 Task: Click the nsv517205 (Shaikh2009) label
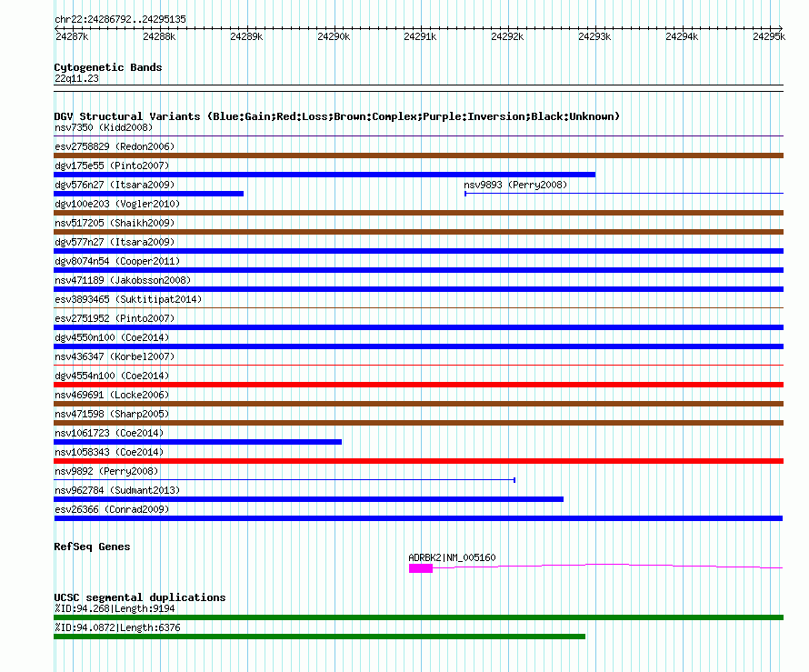tap(115, 223)
